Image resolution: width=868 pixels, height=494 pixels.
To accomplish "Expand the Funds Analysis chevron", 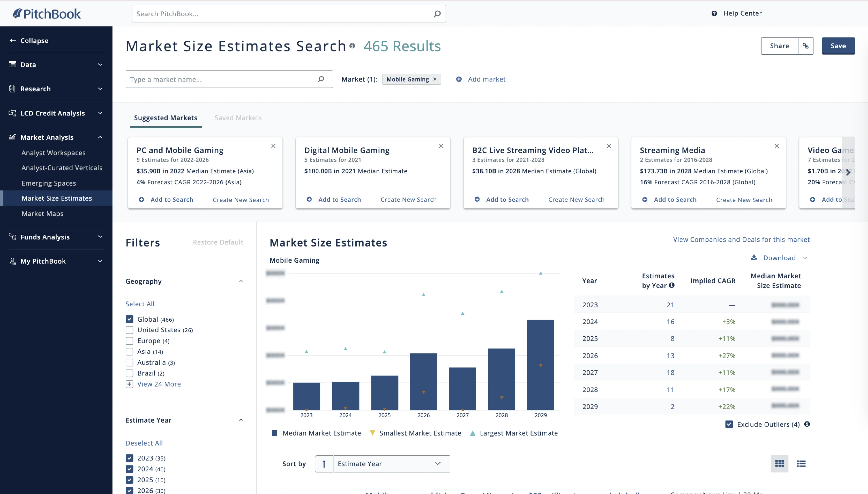I will [100, 237].
